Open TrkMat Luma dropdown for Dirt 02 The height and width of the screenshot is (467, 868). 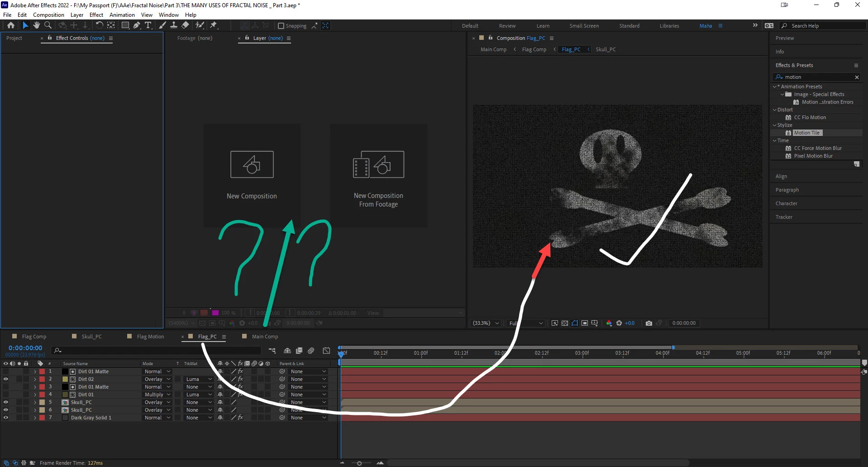click(x=198, y=379)
